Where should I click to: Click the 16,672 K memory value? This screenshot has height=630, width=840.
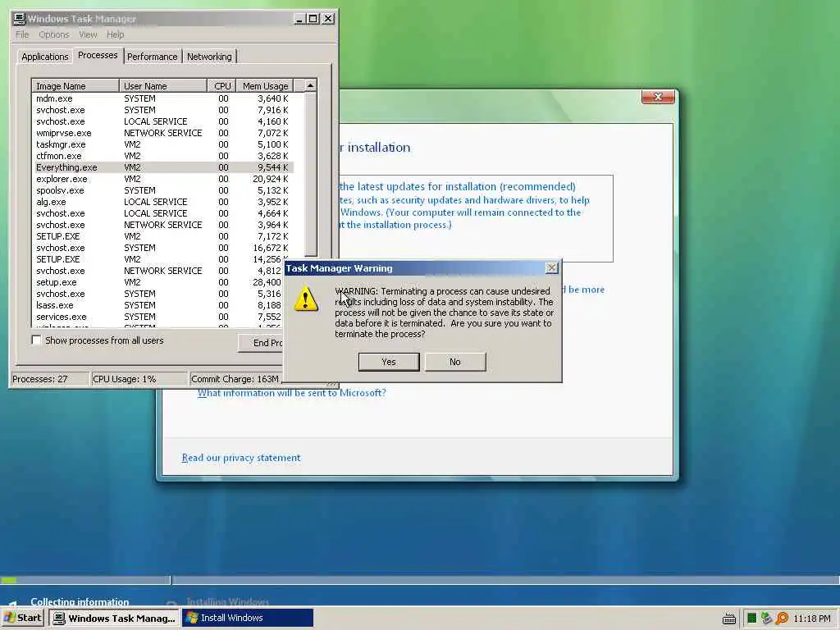coord(270,248)
